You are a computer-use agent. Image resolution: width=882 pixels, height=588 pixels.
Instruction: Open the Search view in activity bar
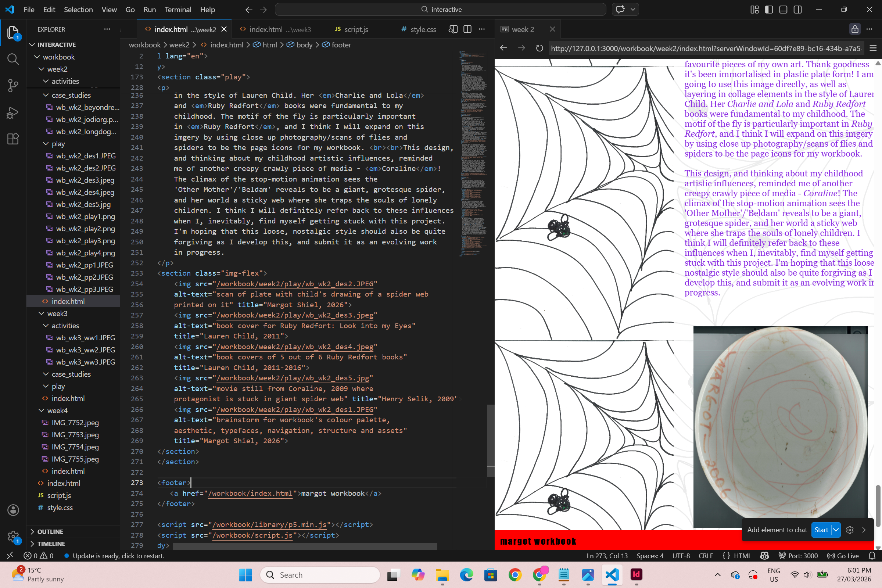tap(13, 59)
